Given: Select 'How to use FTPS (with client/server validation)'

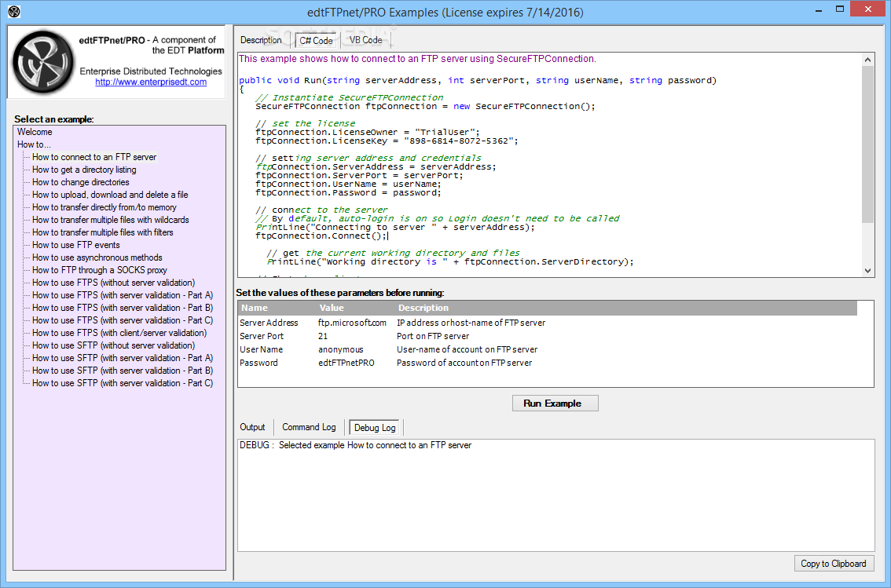Looking at the screenshot, I should [119, 333].
